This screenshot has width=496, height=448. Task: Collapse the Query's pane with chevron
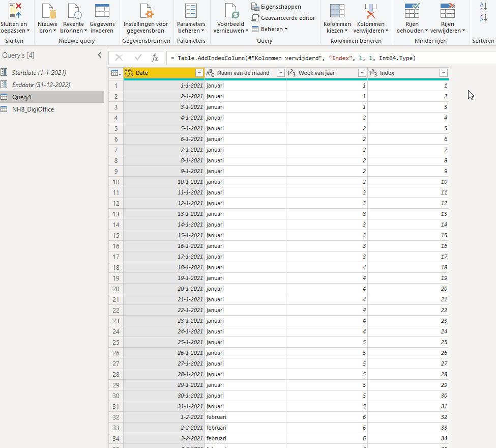(x=100, y=55)
